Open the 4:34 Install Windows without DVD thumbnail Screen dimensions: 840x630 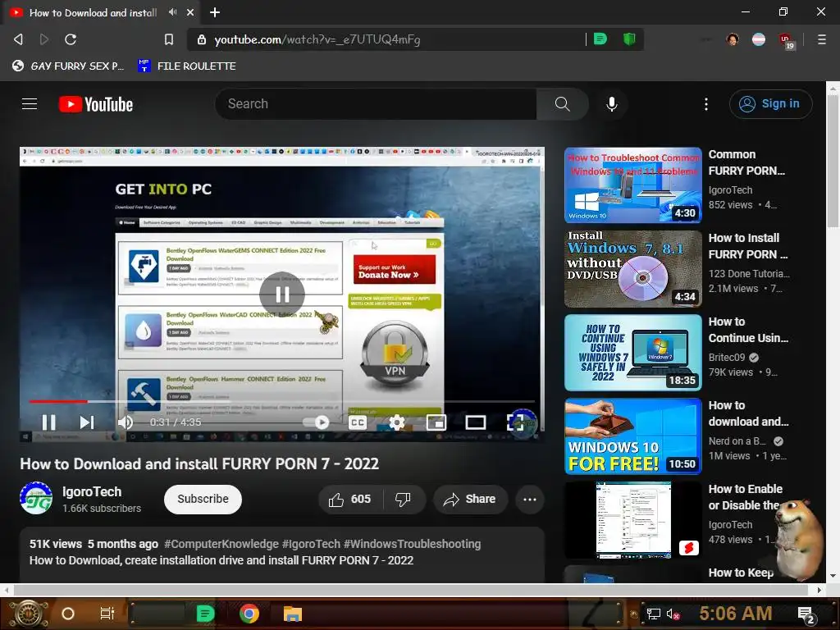click(633, 269)
